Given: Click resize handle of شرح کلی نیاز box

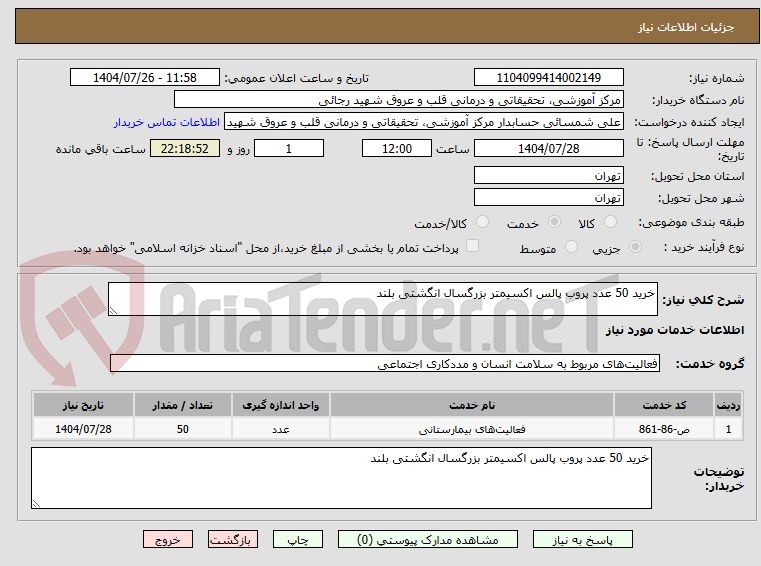Looking at the screenshot, I should coord(113,311).
